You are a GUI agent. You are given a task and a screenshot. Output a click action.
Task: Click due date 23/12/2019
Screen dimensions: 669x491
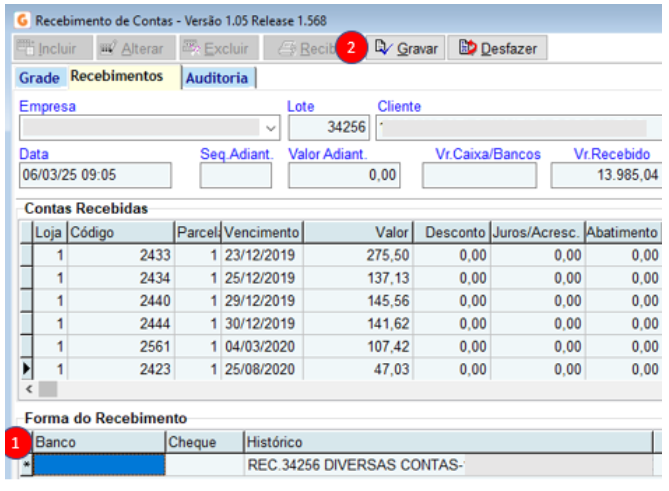pos(262,255)
